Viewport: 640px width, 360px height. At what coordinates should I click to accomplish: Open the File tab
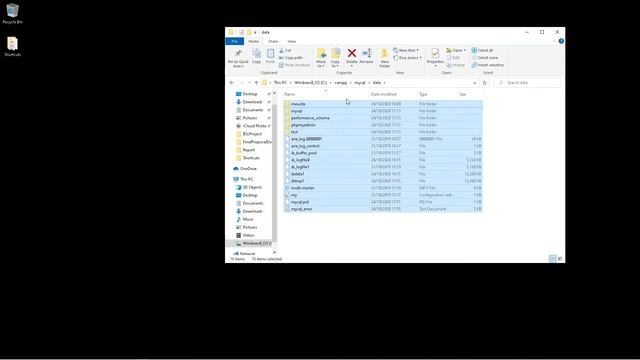pyautogui.click(x=235, y=42)
